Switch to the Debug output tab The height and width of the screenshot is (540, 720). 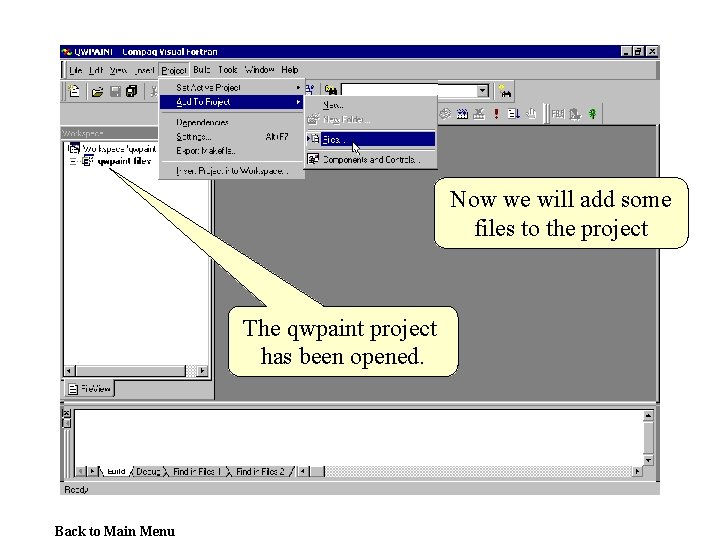tap(148, 472)
